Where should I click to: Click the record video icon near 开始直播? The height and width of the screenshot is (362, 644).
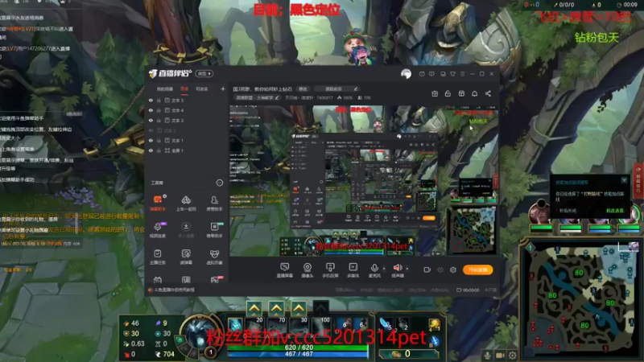coord(427,269)
